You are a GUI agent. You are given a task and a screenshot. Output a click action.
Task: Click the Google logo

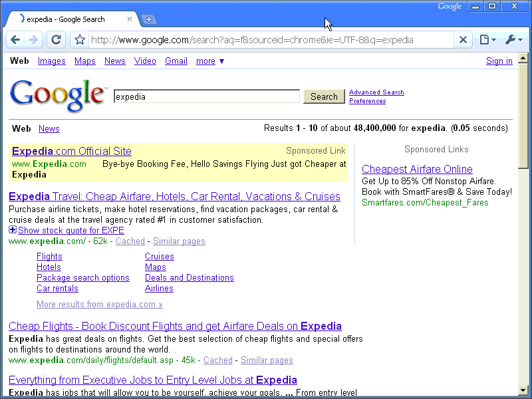click(57, 95)
